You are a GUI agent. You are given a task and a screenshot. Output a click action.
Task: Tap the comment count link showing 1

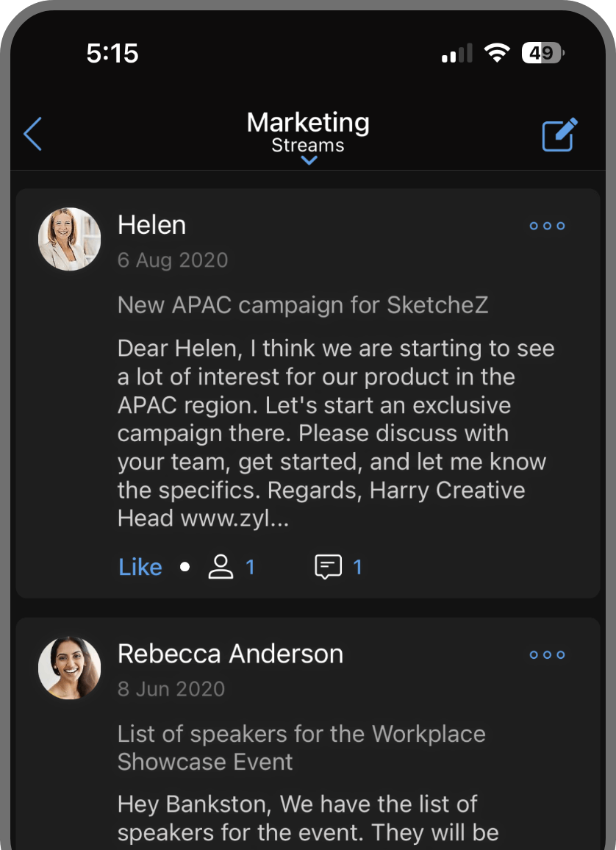[358, 566]
